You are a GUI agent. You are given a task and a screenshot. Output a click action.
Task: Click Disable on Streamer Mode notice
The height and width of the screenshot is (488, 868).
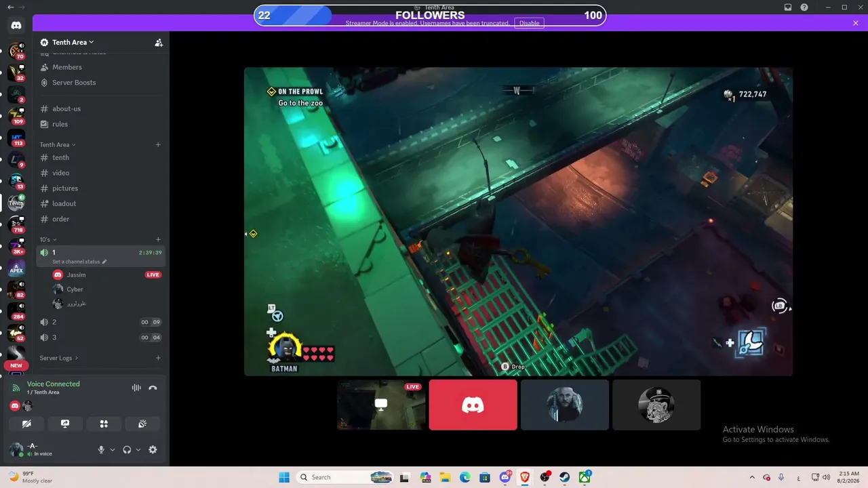[x=530, y=23]
